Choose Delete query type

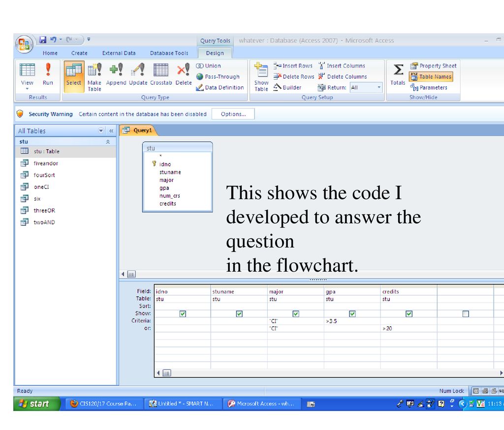click(184, 74)
